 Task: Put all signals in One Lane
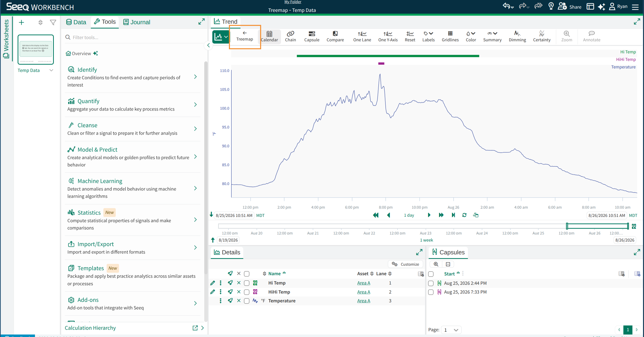(362, 36)
